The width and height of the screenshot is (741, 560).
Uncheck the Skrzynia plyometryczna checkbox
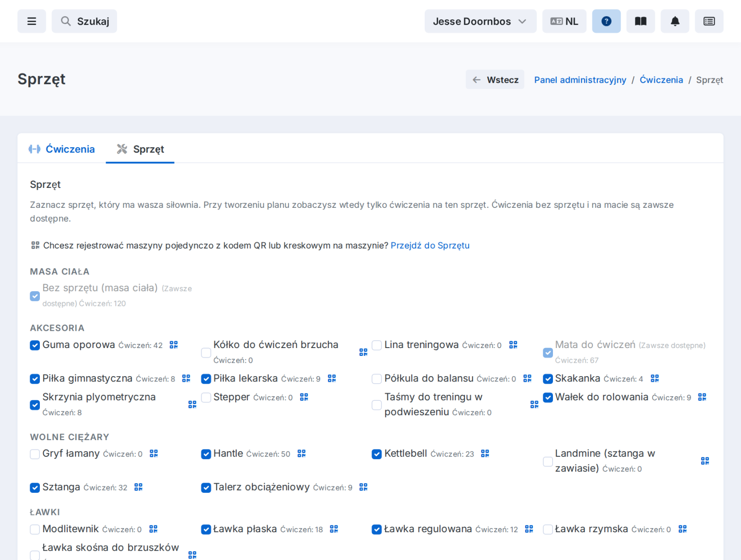35,405
